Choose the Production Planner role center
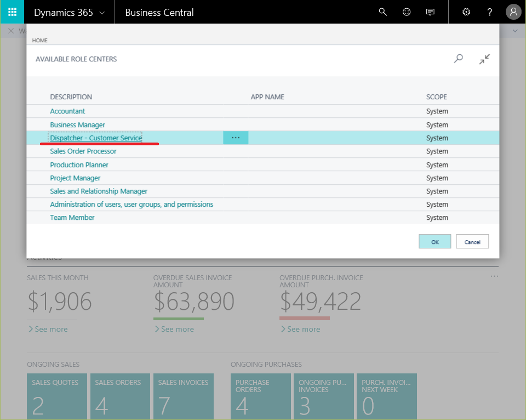Screen dimensions: 526x420 (79, 164)
